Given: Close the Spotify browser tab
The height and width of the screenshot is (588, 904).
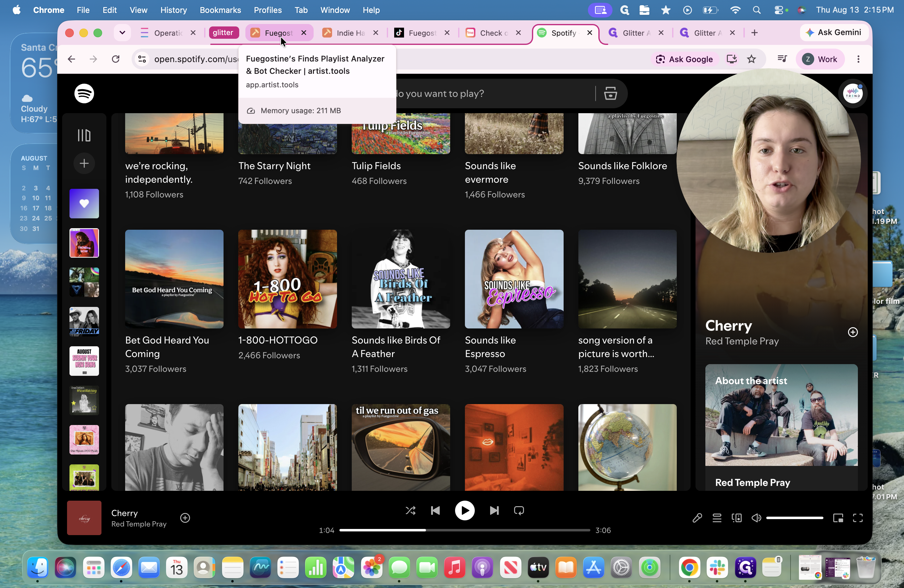Looking at the screenshot, I should pos(589,33).
